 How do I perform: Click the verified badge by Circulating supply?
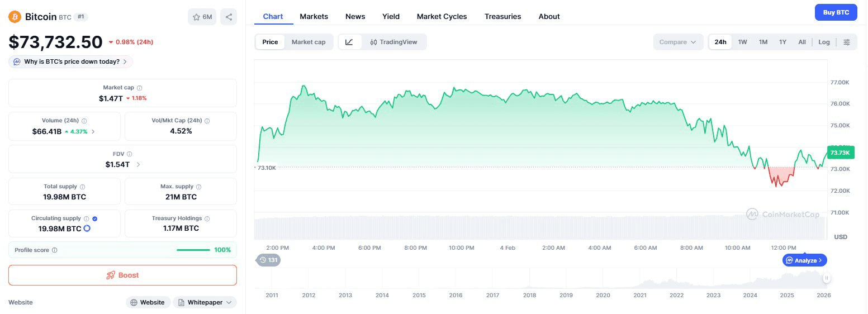(94, 218)
